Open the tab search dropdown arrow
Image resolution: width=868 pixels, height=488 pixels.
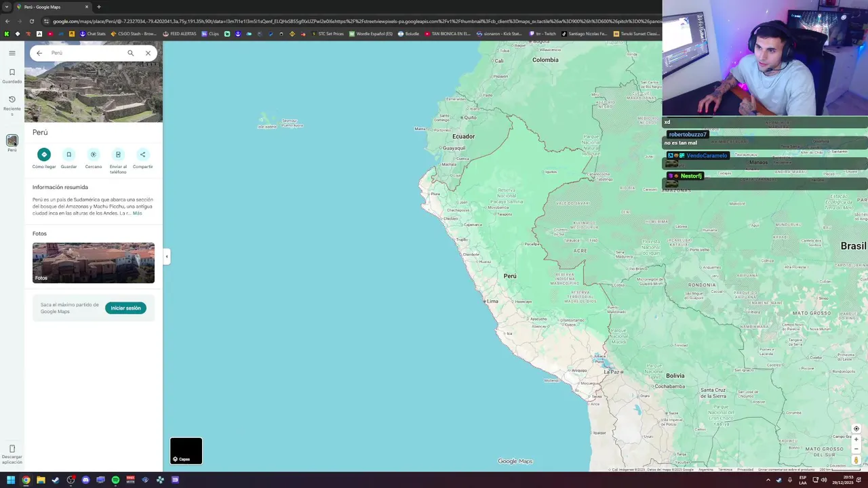[x=7, y=7]
